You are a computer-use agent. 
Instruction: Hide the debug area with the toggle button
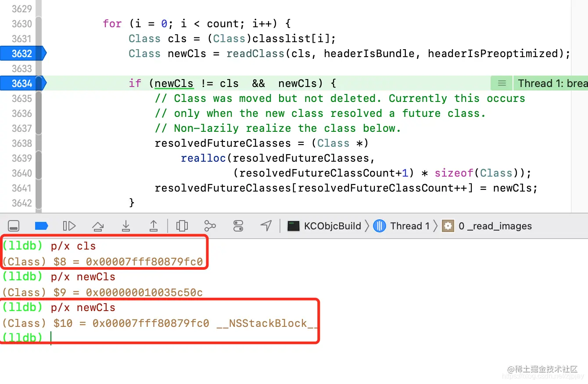click(x=14, y=226)
